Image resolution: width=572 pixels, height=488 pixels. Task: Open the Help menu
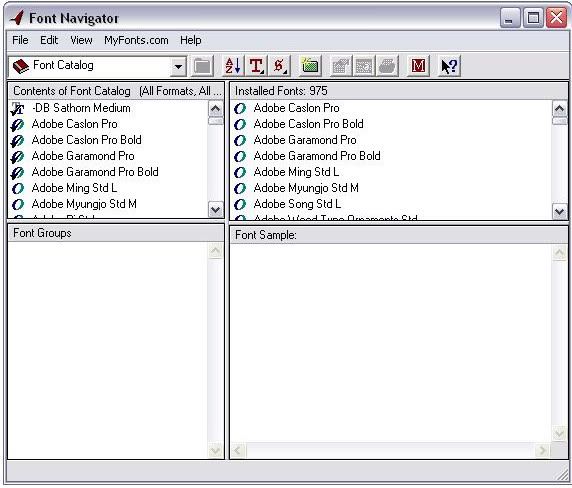(x=190, y=40)
